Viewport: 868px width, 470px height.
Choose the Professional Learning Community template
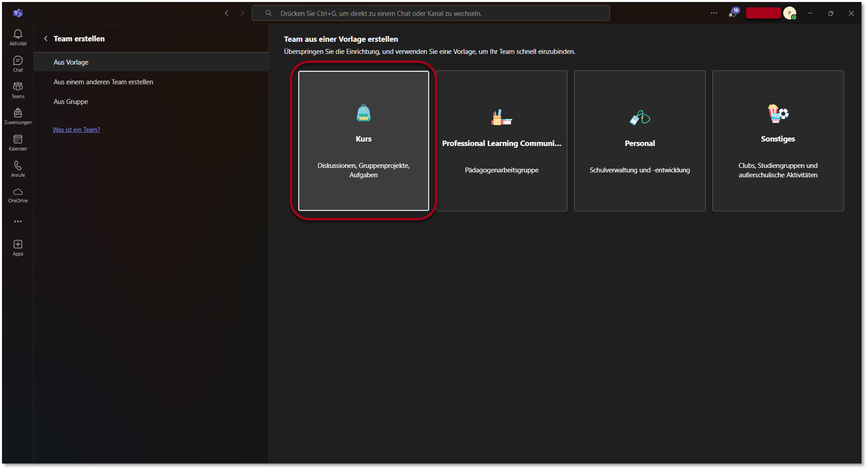(501, 141)
